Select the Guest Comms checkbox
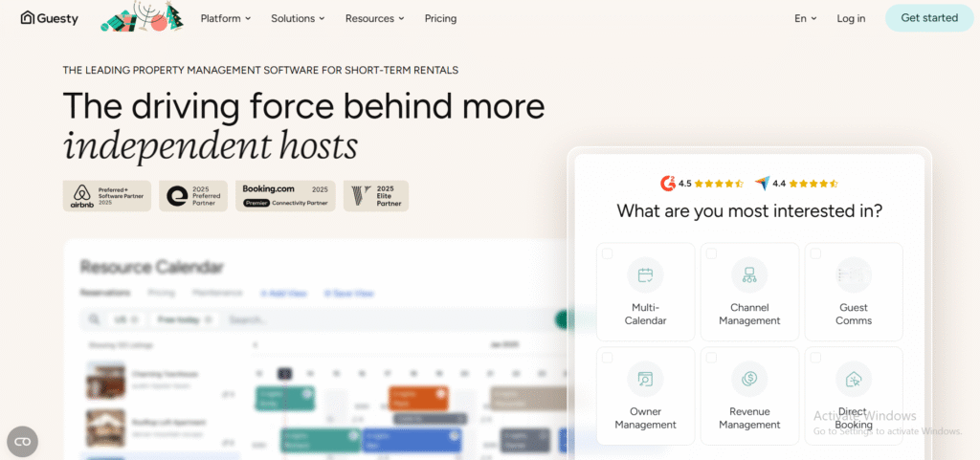Screen dimensions: 980x460 [x=815, y=253]
